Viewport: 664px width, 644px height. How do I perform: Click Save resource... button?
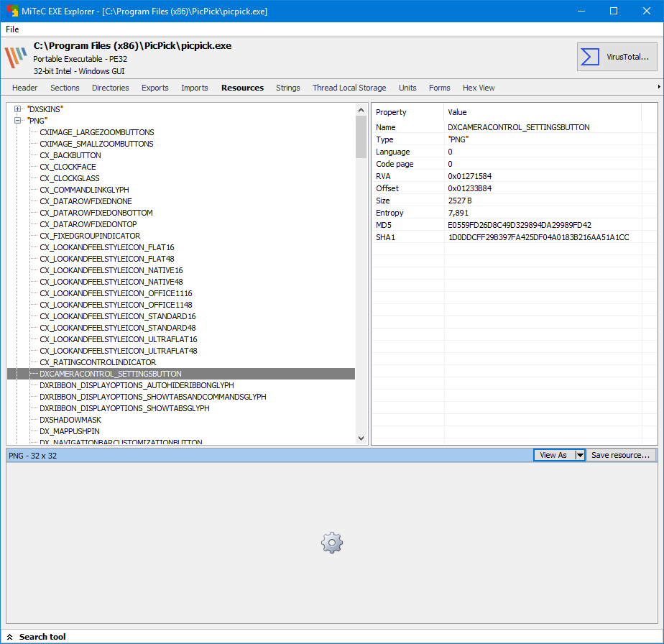[x=620, y=455]
